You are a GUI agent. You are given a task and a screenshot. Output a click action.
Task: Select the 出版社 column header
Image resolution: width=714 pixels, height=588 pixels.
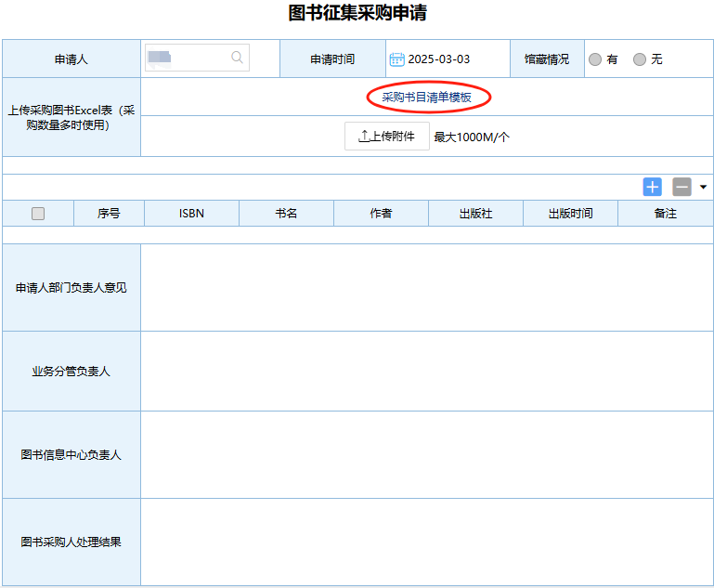coord(475,214)
